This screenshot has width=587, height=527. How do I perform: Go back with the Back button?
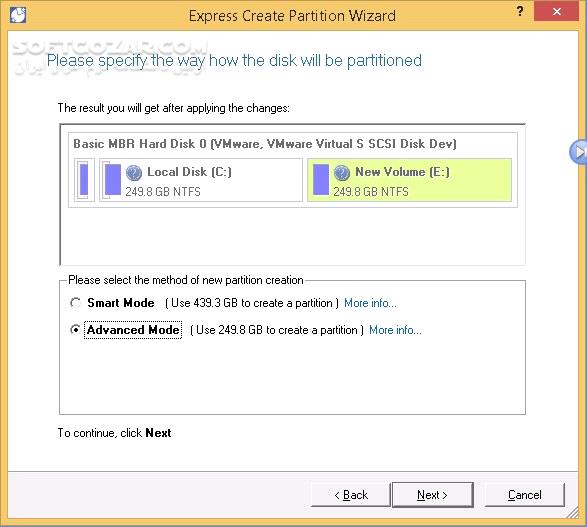tap(351, 495)
